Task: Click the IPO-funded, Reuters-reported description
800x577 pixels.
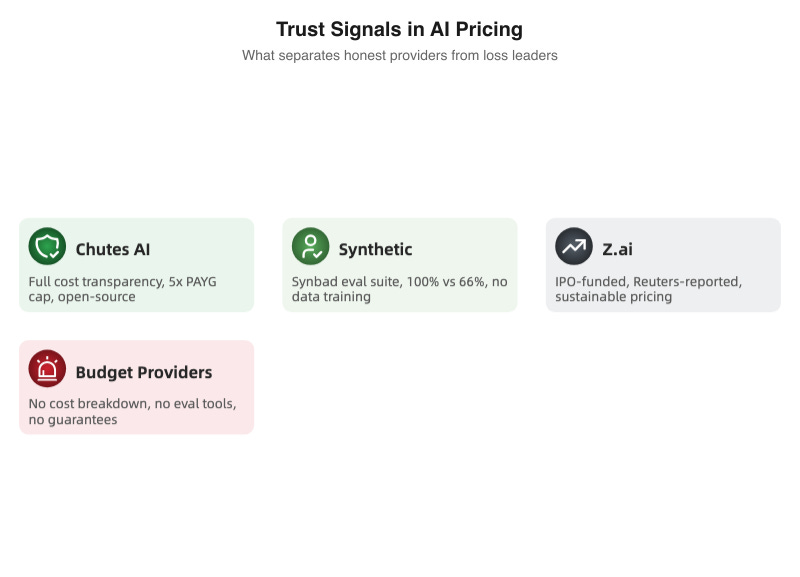Action: pos(648,282)
